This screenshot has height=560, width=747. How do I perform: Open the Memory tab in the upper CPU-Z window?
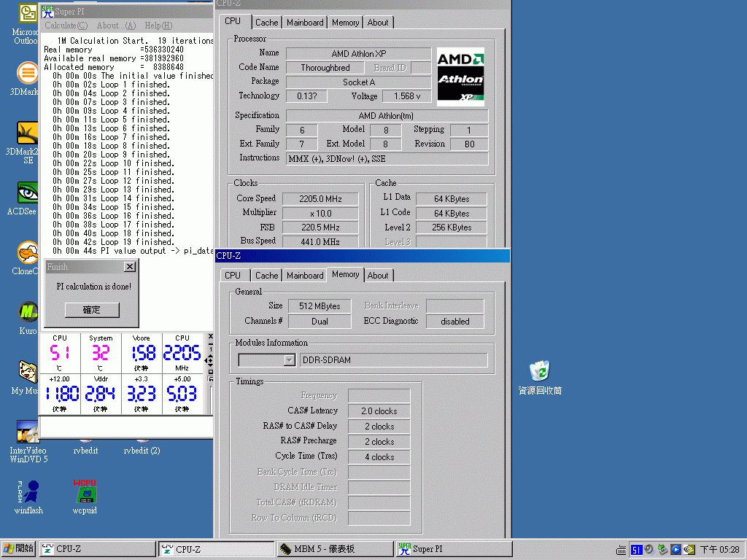pos(345,23)
